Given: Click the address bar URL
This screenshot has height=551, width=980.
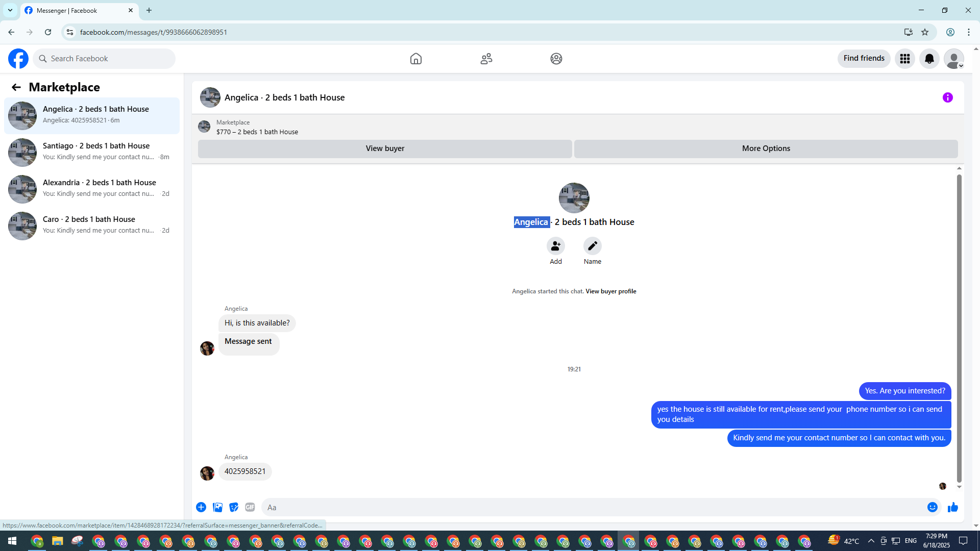Looking at the screenshot, I should 154,32.
